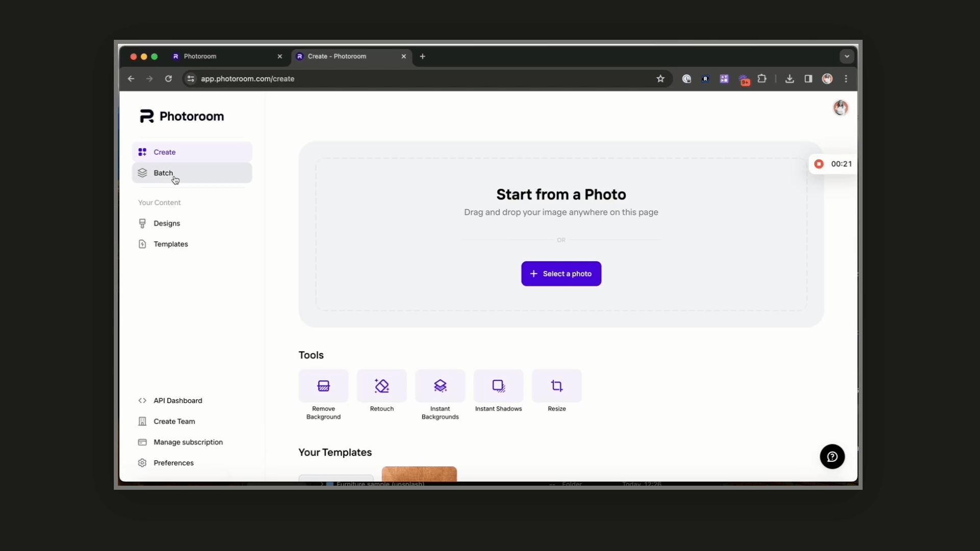This screenshot has width=980, height=551.
Task: Open the orange template thumbnail under Your Templates
Action: (419, 474)
